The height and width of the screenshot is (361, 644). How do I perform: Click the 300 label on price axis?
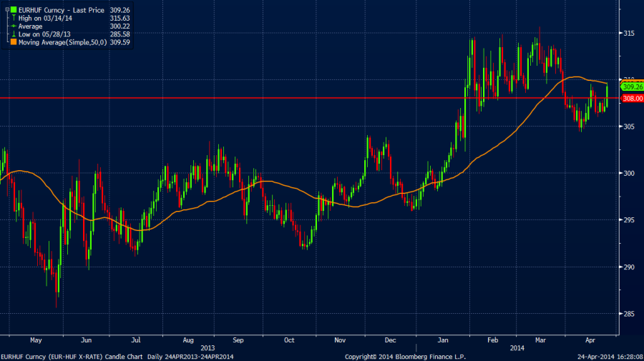[x=629, y=173]
